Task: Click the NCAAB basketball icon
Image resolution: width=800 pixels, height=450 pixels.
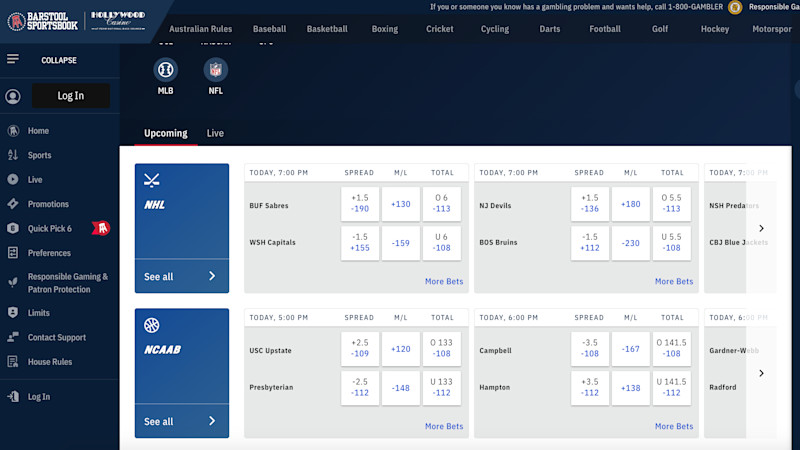Action: (152, 325)
